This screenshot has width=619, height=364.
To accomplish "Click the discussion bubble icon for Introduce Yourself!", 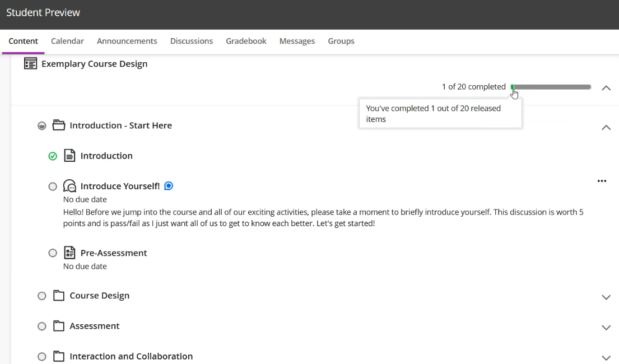I will pos(69,186).
